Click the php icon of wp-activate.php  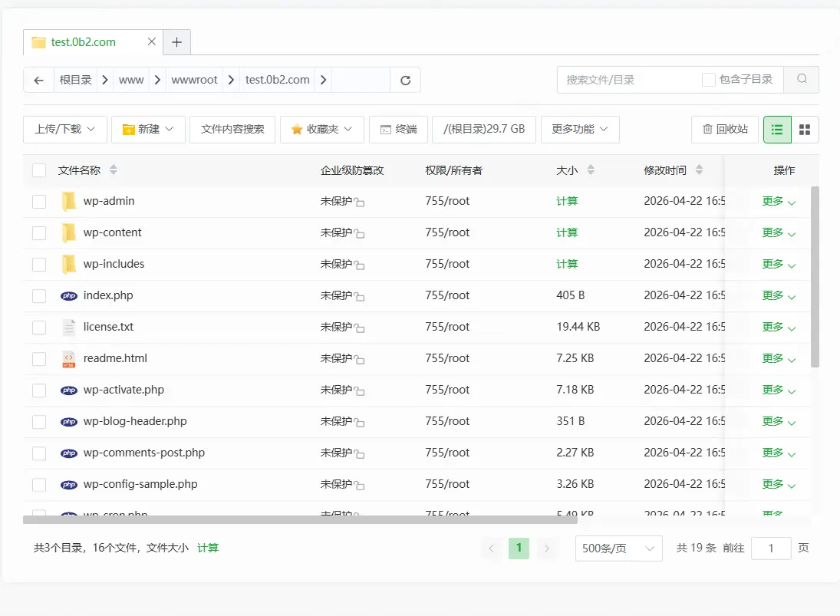(x=68, y=390)
